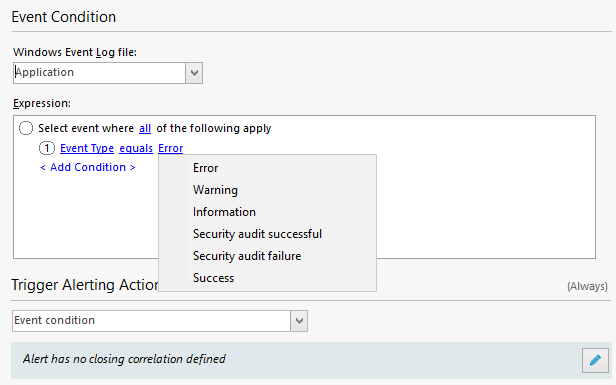Screen dimensions: 616x385
Task: Select the radio circle beside Select event where
Action: 26,128
